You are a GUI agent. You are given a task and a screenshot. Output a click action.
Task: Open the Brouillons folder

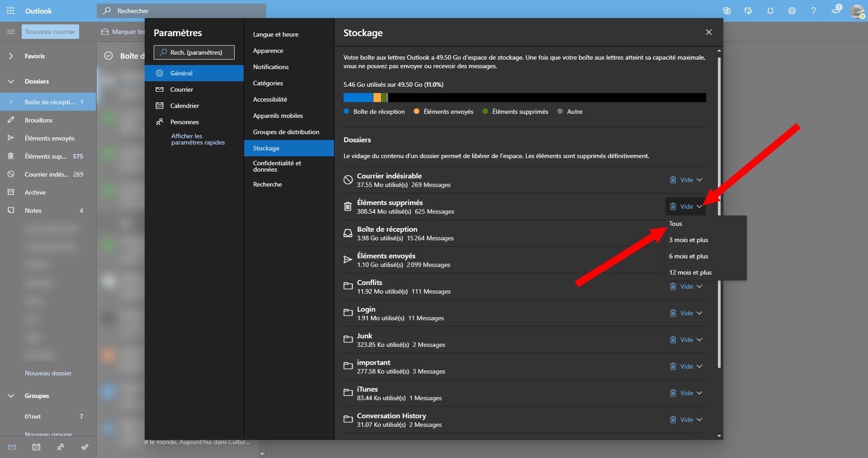point(48,120)
